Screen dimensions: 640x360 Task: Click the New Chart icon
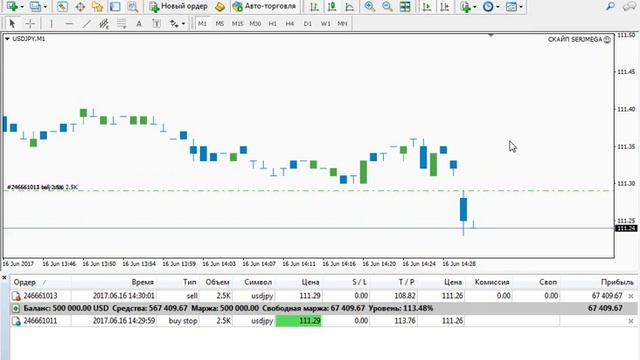(12, 7)
